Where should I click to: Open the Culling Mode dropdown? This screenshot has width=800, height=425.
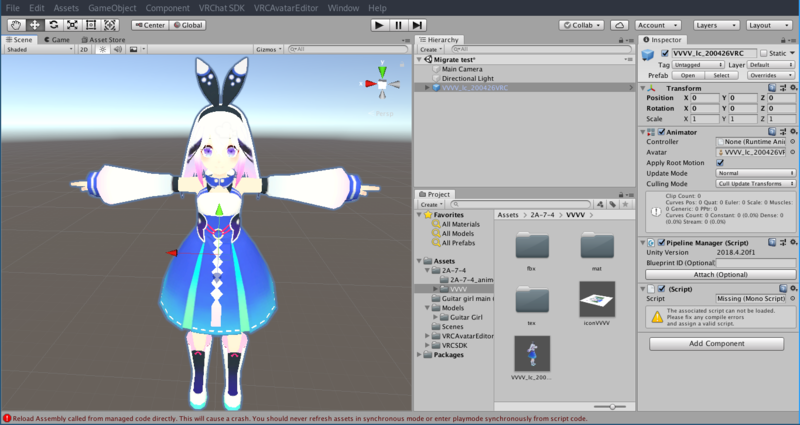pyautogui.click(x=756, y=184)
